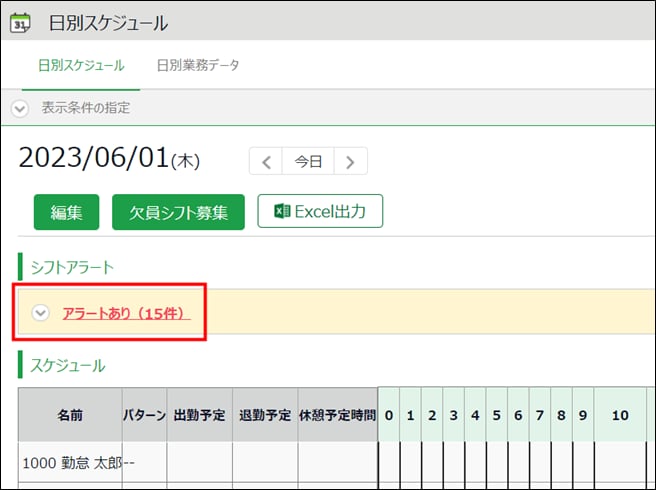The height and width of the screenshot is (490, 656).
Task: Click the Excel icon in Excel出力 button
Action: (282, 211)
